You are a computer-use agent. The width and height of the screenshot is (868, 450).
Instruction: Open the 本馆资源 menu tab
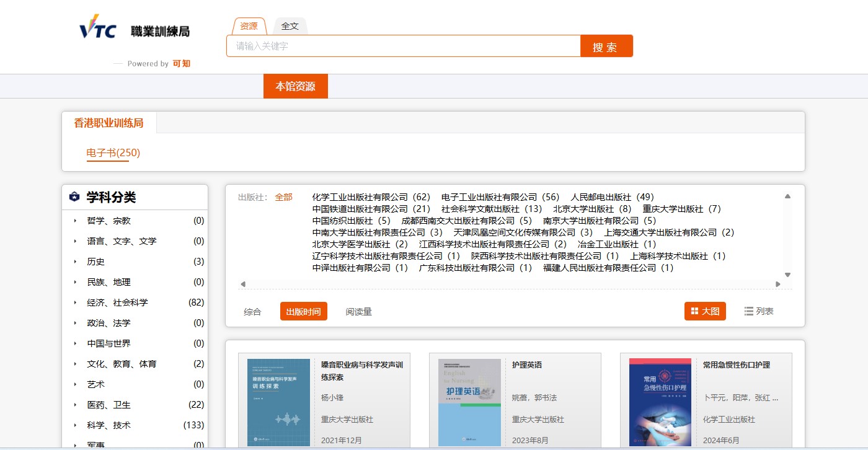click(295, 86)
